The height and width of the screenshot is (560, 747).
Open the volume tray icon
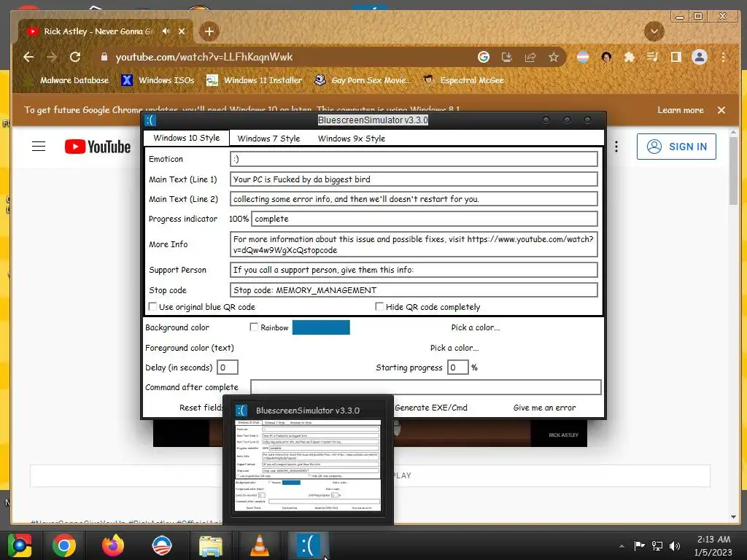[x=675, y=546]
